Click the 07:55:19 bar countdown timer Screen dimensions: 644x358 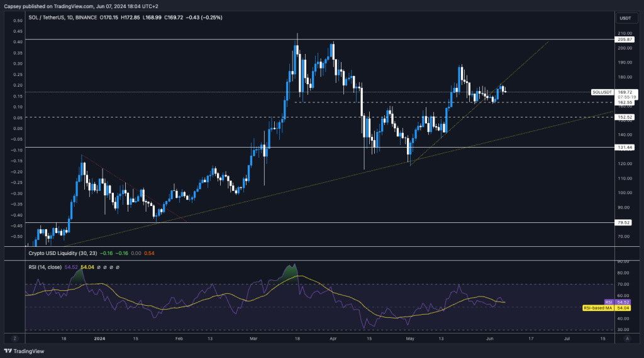(627, 97)
